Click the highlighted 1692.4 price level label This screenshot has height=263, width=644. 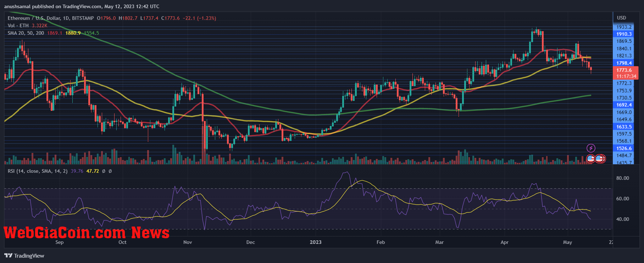point(624,105)
